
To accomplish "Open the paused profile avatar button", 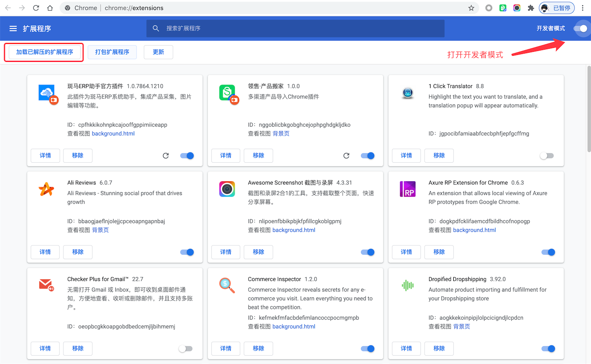I will (556, 8).
